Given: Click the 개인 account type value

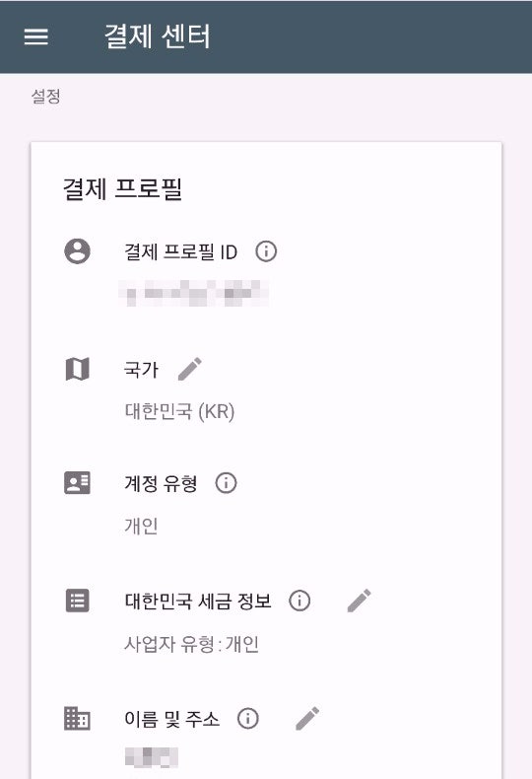Looking at the screenshot, I should tap(142, 526).
